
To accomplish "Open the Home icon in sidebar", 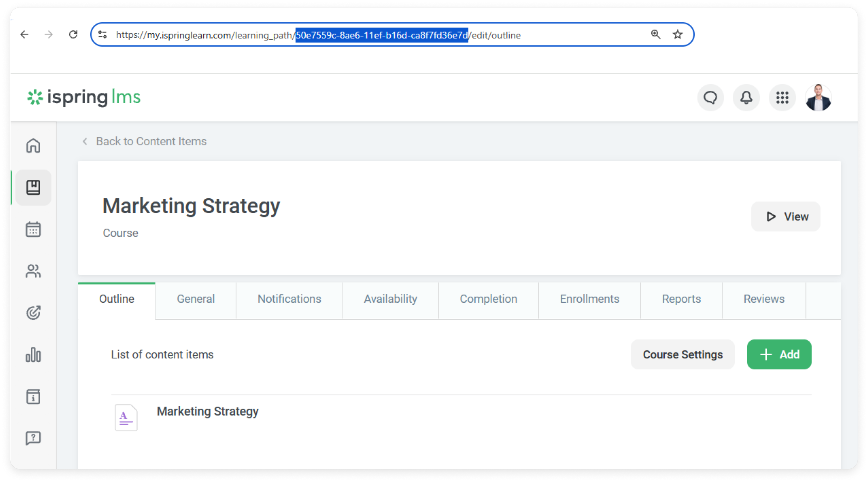I will [x=33, y=145].
